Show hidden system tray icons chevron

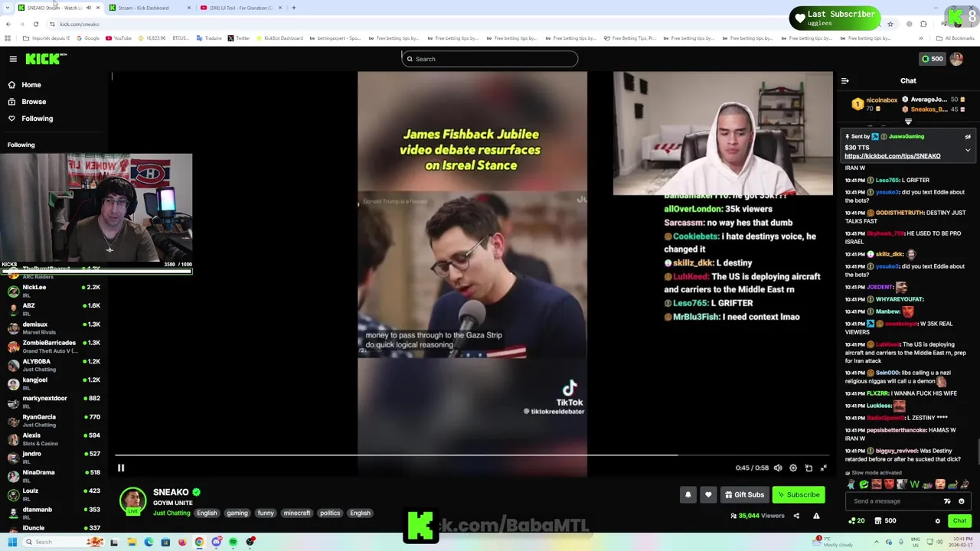tap(877, 542)
